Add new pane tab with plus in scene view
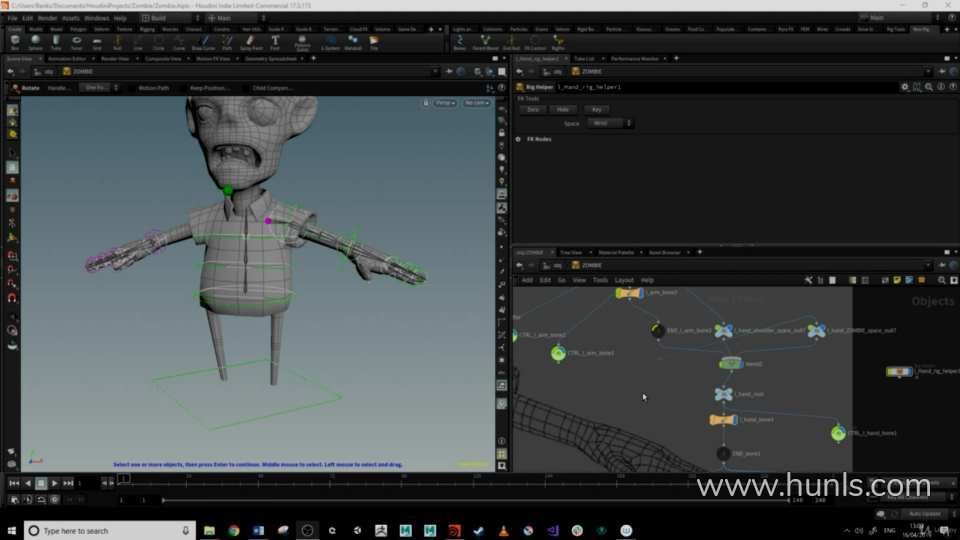 (x=313, y=59)
